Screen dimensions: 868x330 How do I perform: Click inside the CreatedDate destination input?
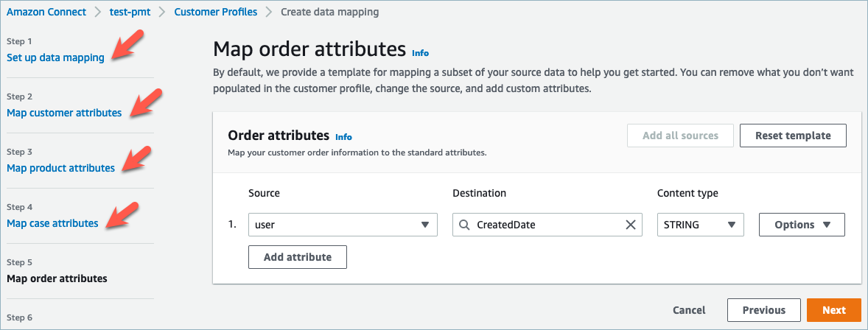(x=545, y=225)
